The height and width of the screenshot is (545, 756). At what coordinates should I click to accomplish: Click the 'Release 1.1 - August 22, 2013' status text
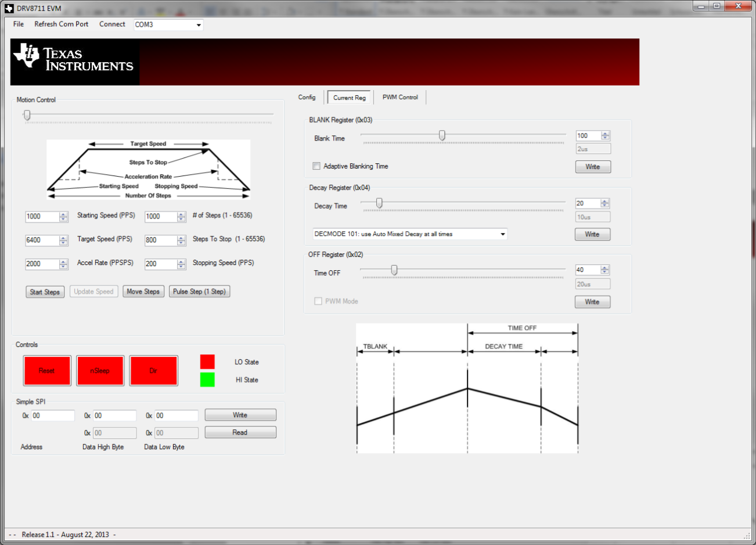(65, 535)
